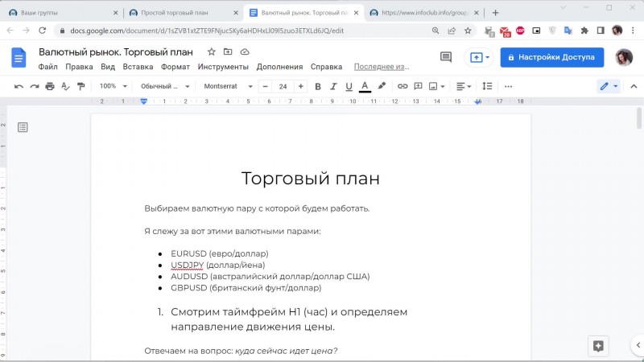644x362 pixels.
Task: Click the 'Торговый план' heading
Action: pos(311,179)
